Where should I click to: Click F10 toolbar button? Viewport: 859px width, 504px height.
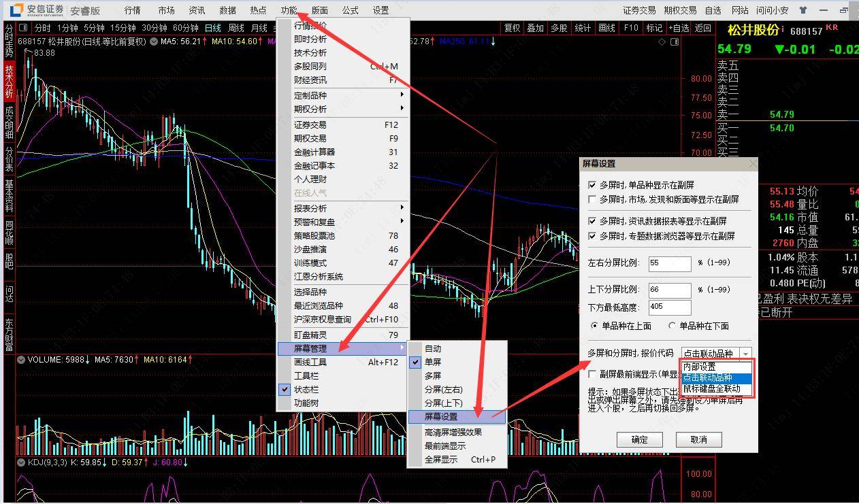pos(631,28)
